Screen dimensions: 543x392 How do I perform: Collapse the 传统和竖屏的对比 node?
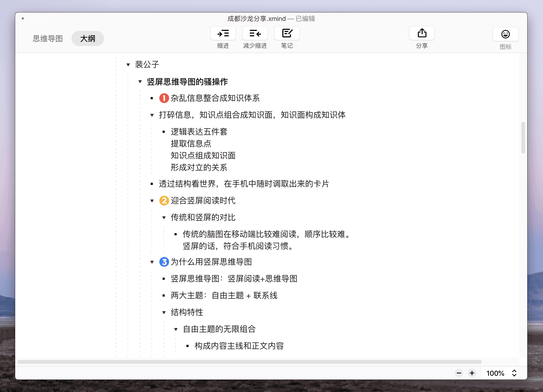(x=164, y=217)
